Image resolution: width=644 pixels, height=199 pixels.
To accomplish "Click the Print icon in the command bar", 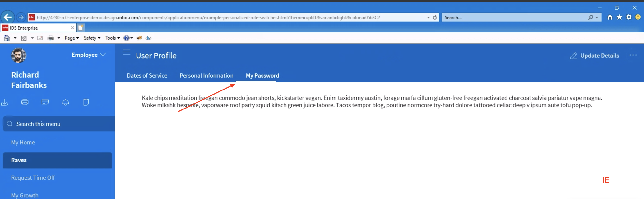I will coord(51,38).
